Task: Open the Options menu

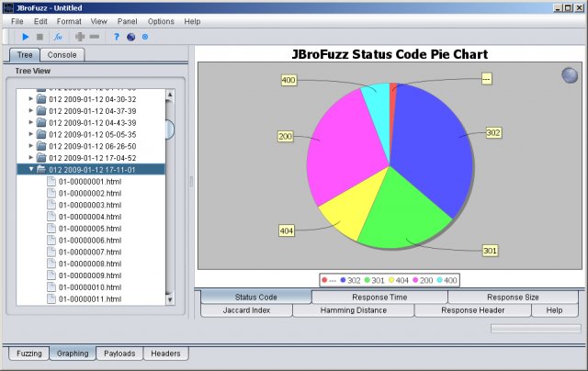Action: (161, 21)
